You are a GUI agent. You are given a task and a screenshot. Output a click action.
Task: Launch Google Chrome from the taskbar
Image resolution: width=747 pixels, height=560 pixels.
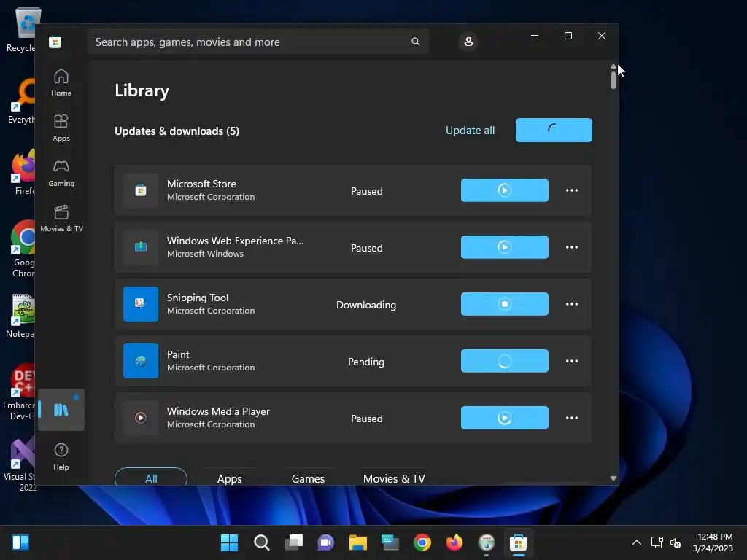pyautogui.click(x=422, y=542)
